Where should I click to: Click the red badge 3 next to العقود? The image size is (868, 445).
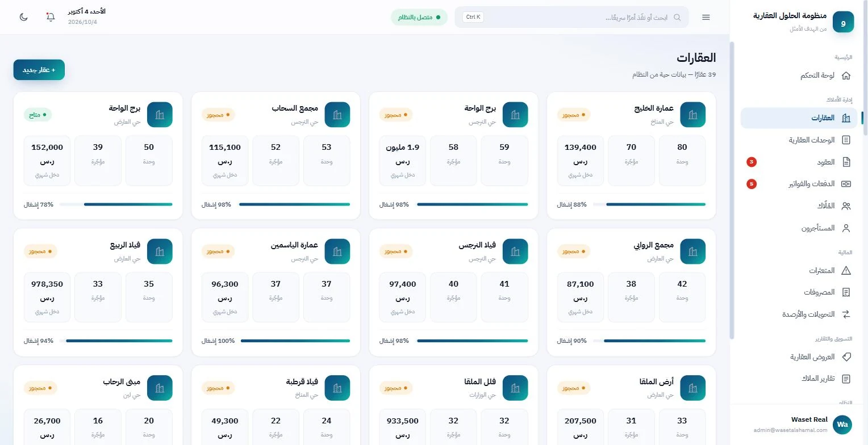(752, 162)
